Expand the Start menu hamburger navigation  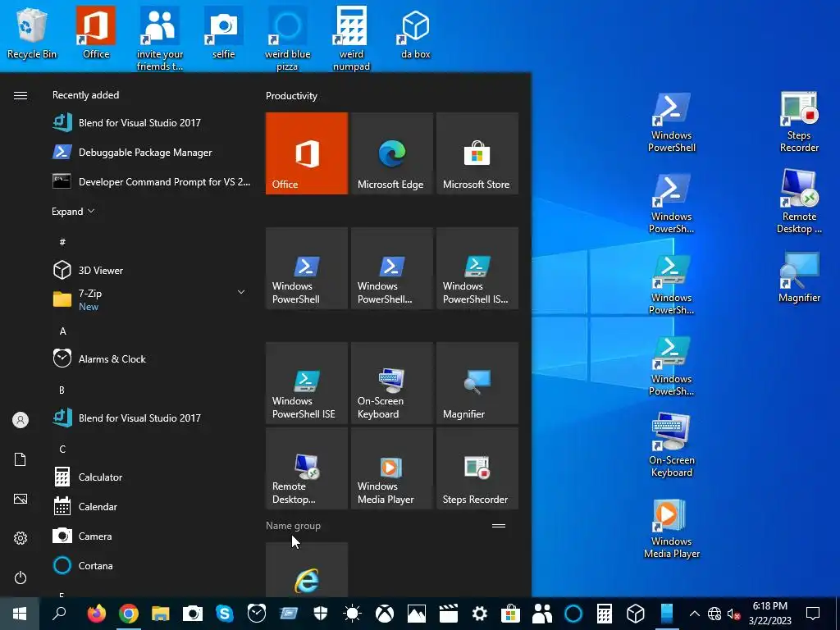[21, 95]
